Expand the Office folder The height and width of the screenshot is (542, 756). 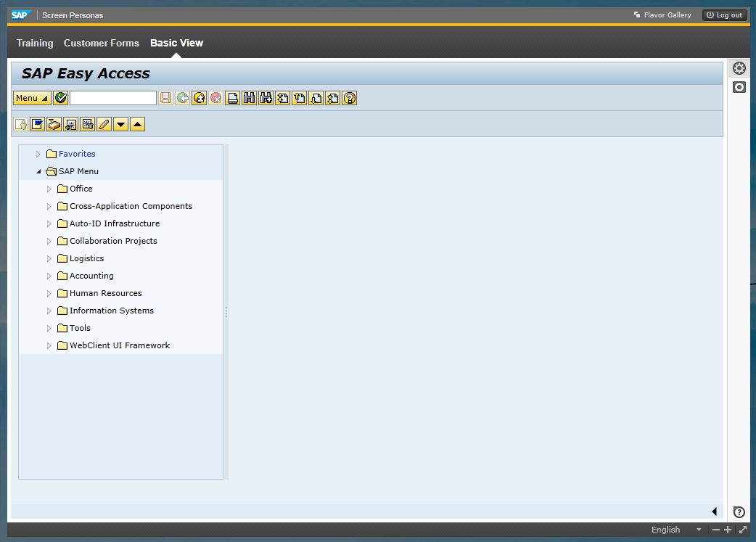49,189
